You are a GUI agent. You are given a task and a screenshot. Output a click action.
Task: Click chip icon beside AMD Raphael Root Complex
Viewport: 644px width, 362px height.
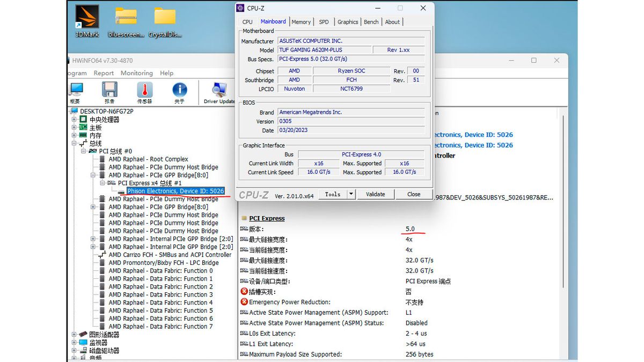coord(102,159)
